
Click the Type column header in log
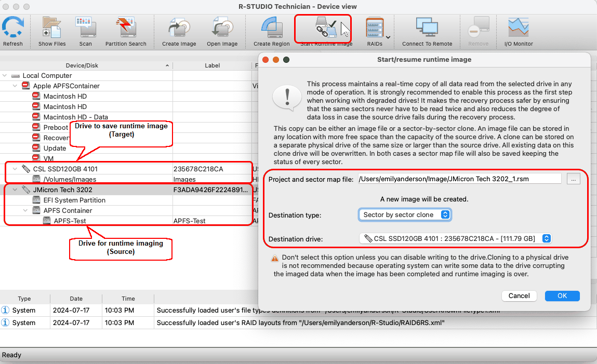(24, 299)
